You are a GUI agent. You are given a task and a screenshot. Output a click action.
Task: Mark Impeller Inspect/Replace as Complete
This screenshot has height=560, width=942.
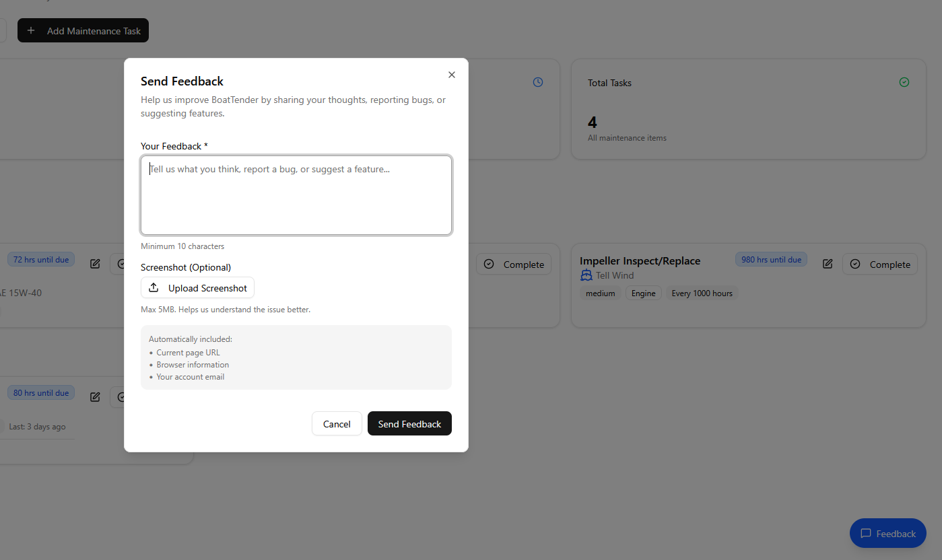(880, 265)
